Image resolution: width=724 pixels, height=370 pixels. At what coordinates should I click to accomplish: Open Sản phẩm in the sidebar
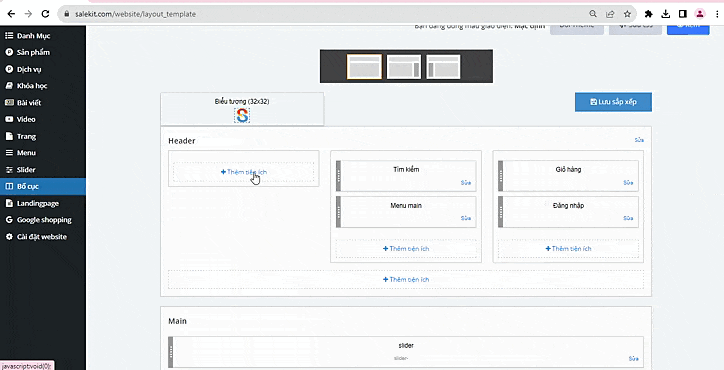pos(42,52)
